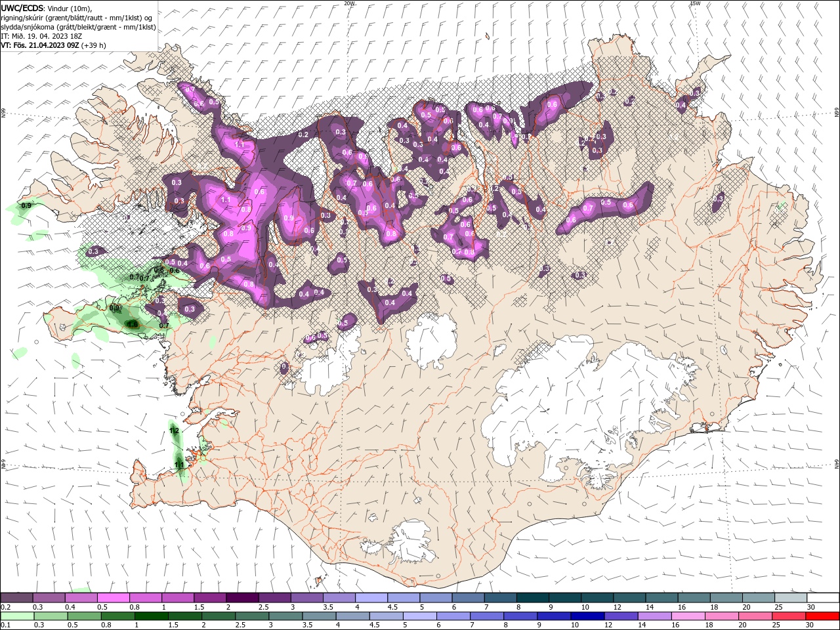Click the '0.1' label under the lower legend row

pyautogui.click(x=5, y=625)
